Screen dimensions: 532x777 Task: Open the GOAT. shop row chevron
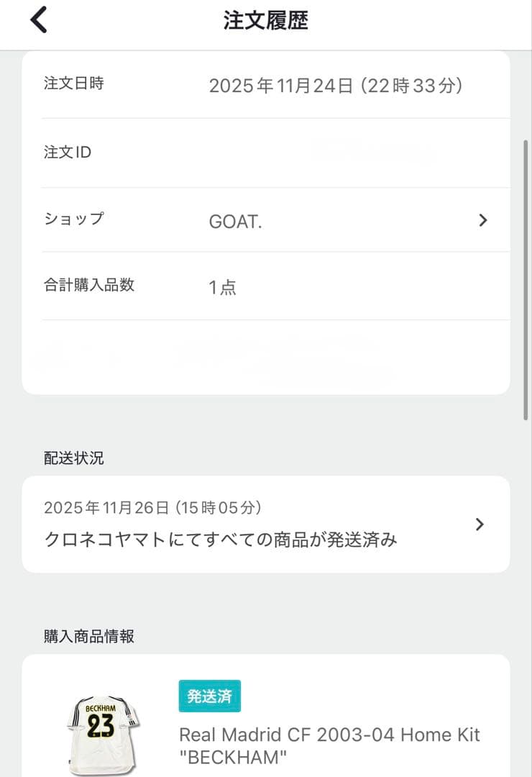point(483,220)
